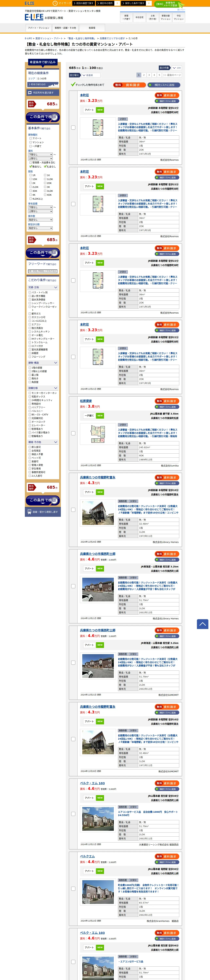Screen dimensions: 210x980
Task: Click the top bulk 検討リストに追加 plus button
Action: coord(164,85)
